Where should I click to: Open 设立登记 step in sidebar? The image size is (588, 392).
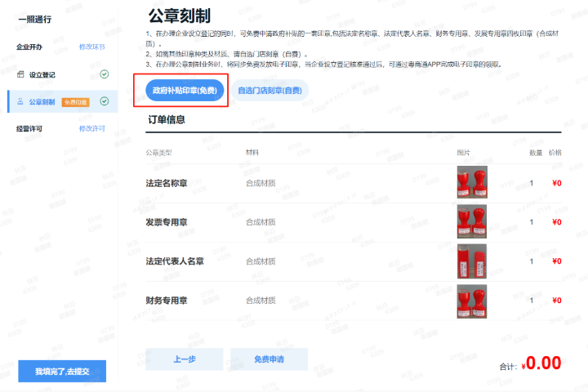42,74
